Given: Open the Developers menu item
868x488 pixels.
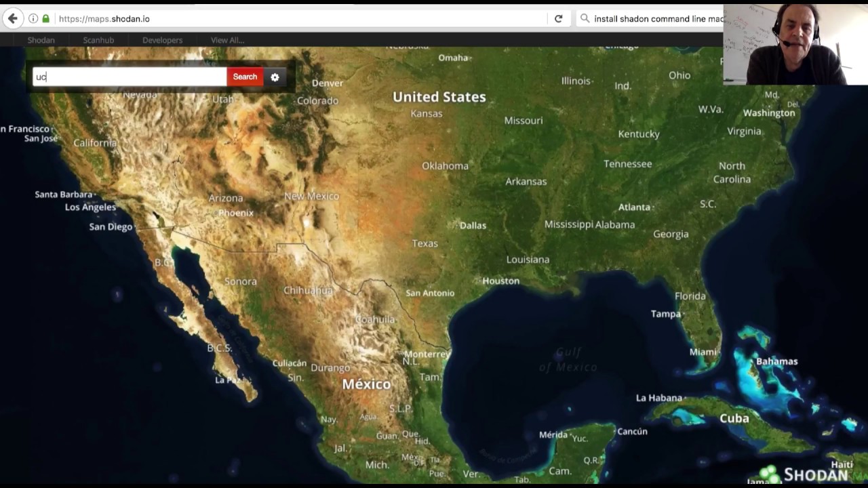Looking at the screenshot, I should 162,40.
